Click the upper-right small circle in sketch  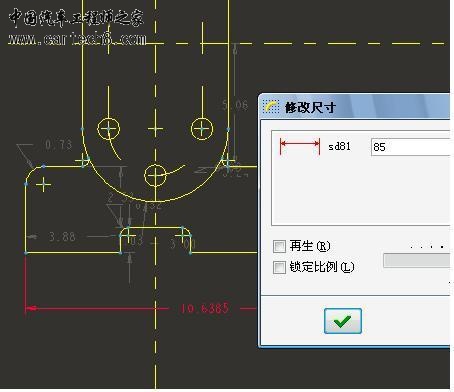click(202, 129)
